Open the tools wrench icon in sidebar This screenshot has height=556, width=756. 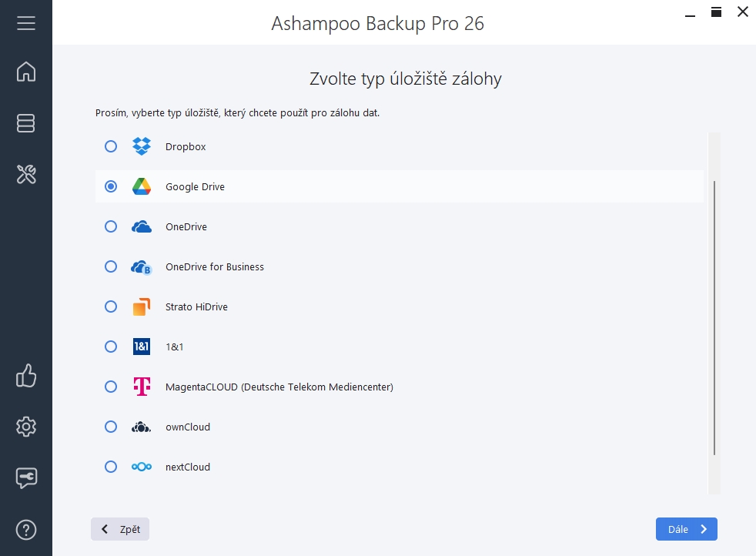(x=26, y=174)
